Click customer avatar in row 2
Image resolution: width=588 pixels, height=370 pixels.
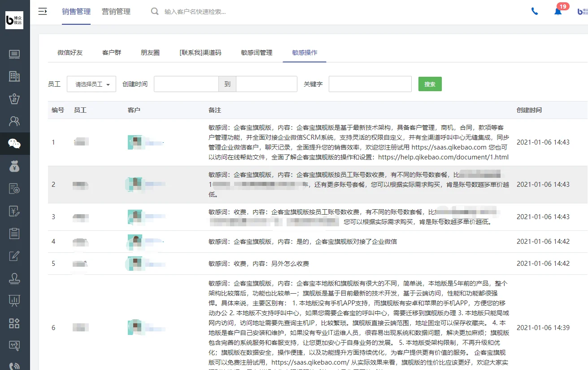coord(135,184)
